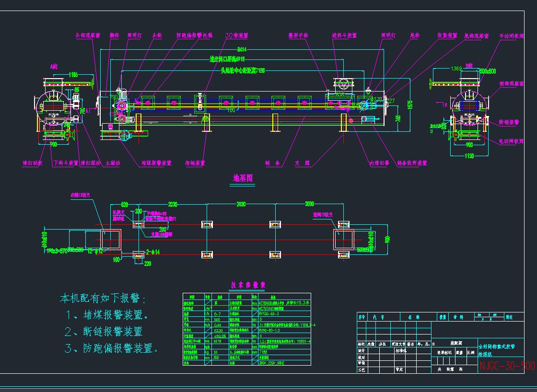Click the 本机配有如下报警 note heading
The width and height of the screenshot is (537, 392).
coord(103,299)
